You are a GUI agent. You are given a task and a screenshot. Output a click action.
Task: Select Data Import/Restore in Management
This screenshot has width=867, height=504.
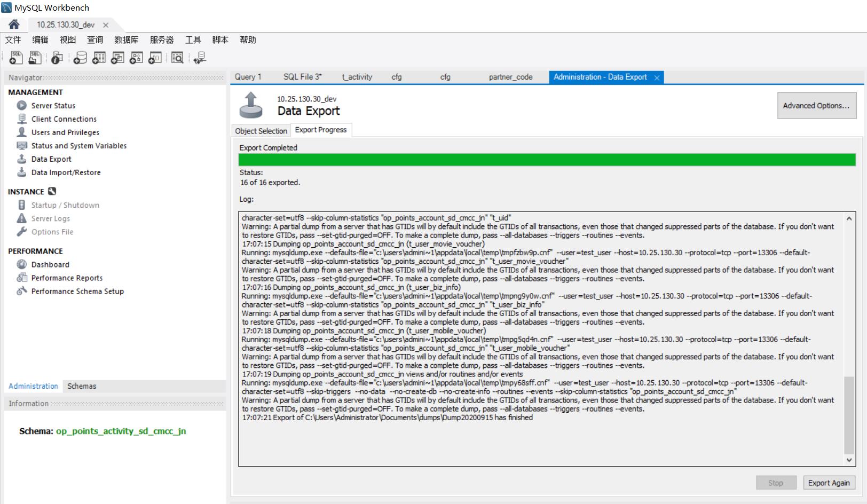[66, 172]
